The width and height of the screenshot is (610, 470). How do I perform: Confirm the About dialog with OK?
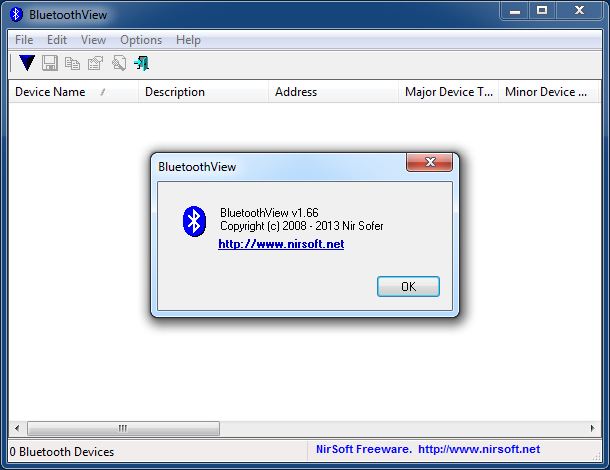pyautogui.click(x=408, y=286)
